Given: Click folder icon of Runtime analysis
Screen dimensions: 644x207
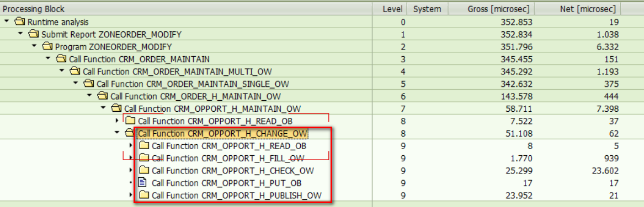Looking at the screenshot, I should coord(19,21).
